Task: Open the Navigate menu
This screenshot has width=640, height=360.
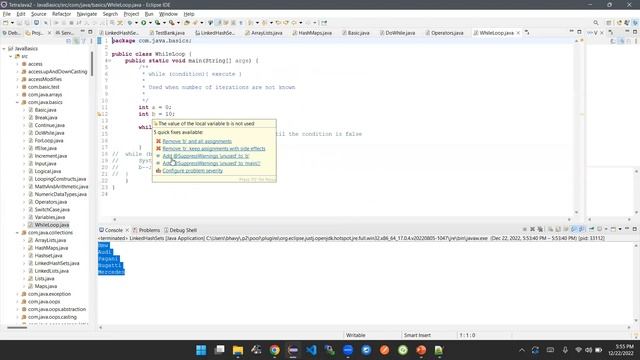Action: pos(87,14)
